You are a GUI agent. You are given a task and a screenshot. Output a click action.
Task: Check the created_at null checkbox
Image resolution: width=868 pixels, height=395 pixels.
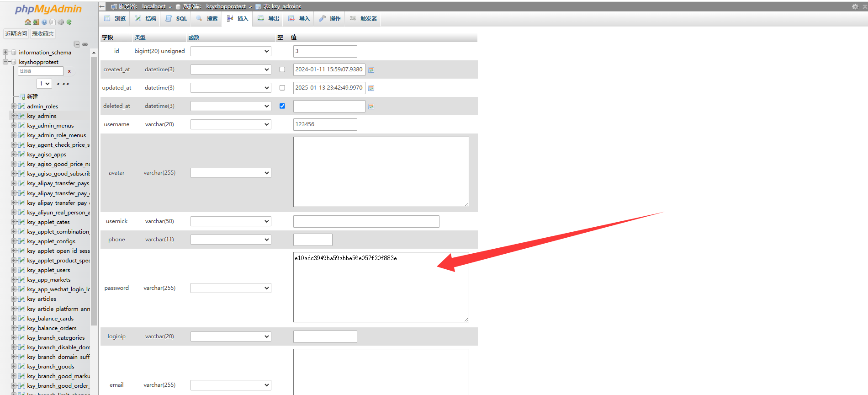click(282, 69)
